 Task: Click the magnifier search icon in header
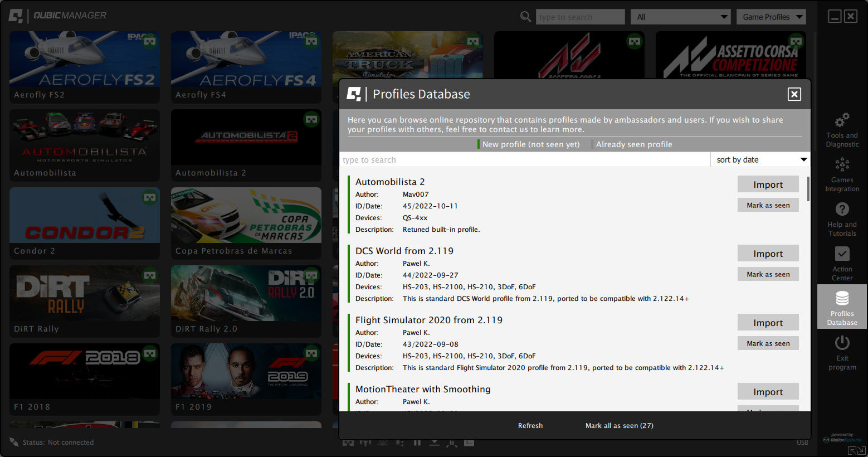(x=525, y=17)
